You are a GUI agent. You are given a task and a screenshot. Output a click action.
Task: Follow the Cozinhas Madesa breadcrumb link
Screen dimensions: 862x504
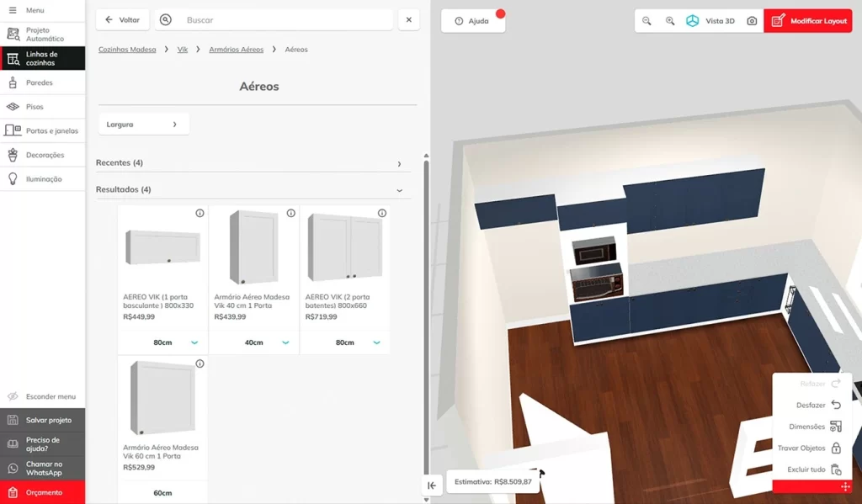127,50
